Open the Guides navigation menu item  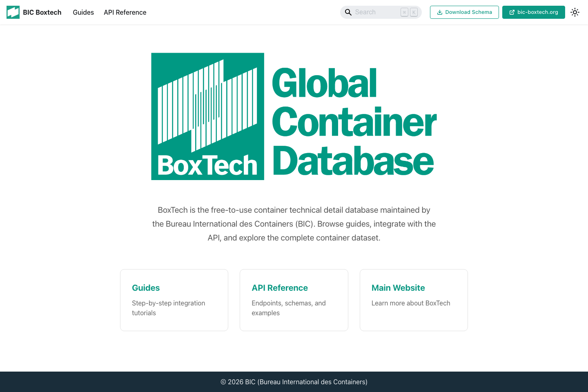83,12
